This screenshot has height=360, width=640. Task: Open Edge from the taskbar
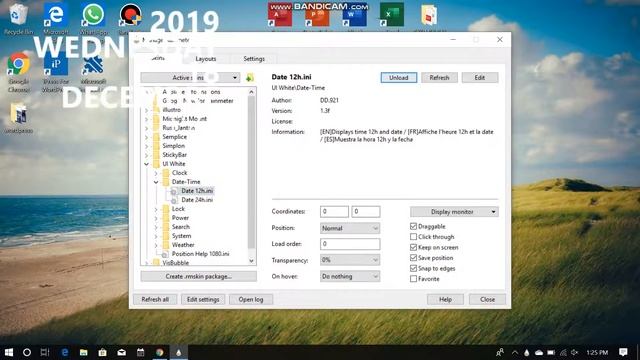point(64,352)
